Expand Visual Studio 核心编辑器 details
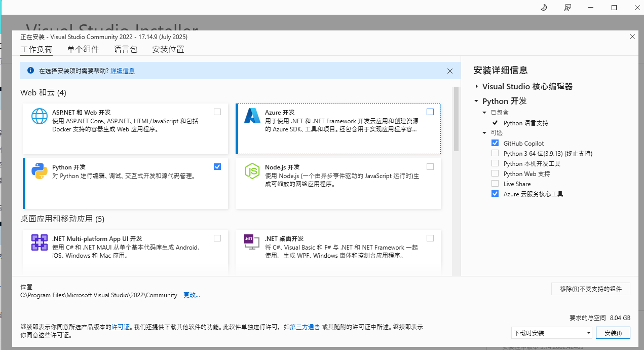Screen dimensions: 644x350 pos(476,87)
